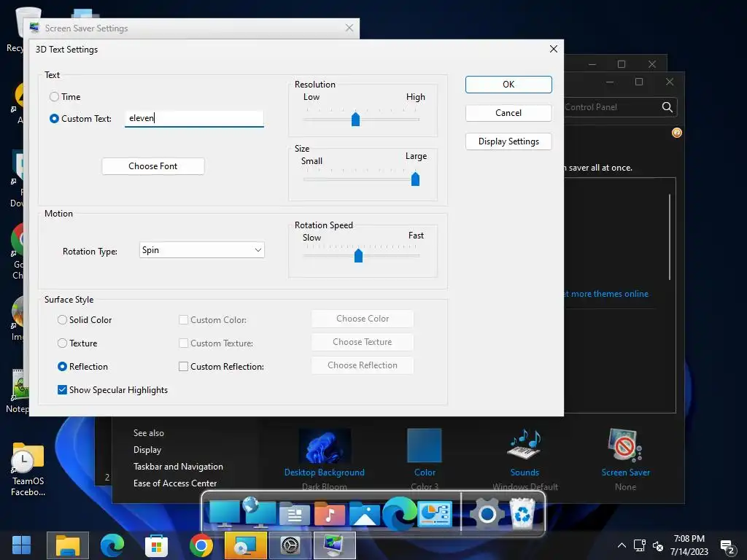This screenshot has width=747, height=560.
Task: Open Get more themes online link
Action: tap(606, 294)
